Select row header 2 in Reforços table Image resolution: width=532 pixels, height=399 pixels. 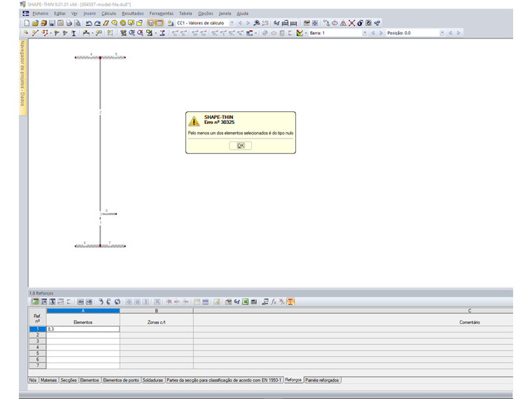click(37, 335)
